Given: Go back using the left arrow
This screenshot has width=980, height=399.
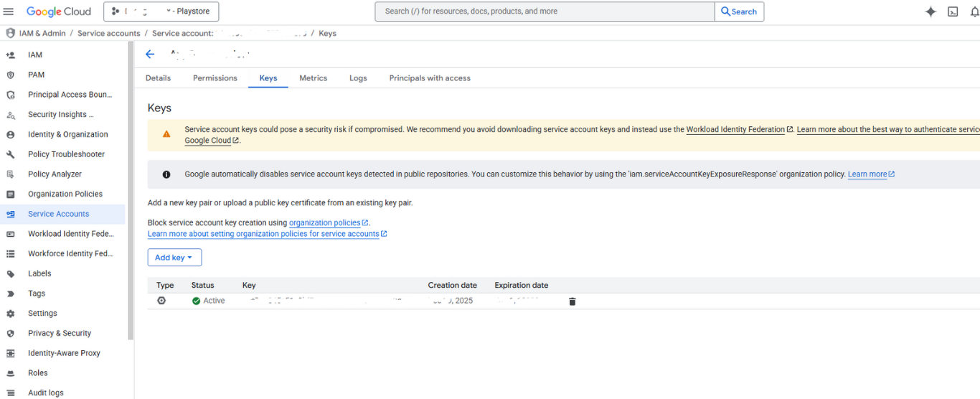Looking at the screenshot, I should pos(150,55).
